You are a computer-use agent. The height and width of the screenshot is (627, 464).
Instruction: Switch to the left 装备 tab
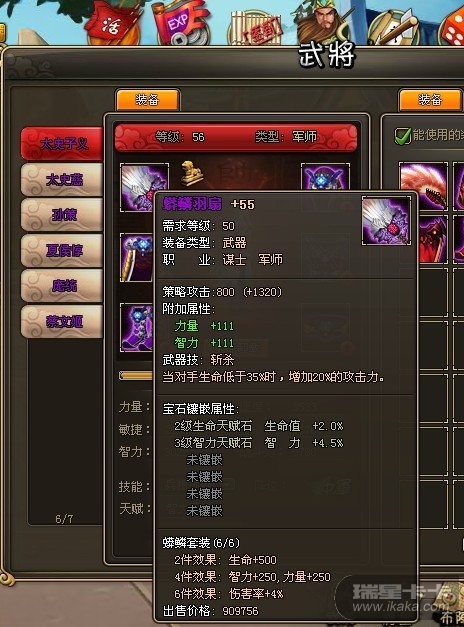148,100
